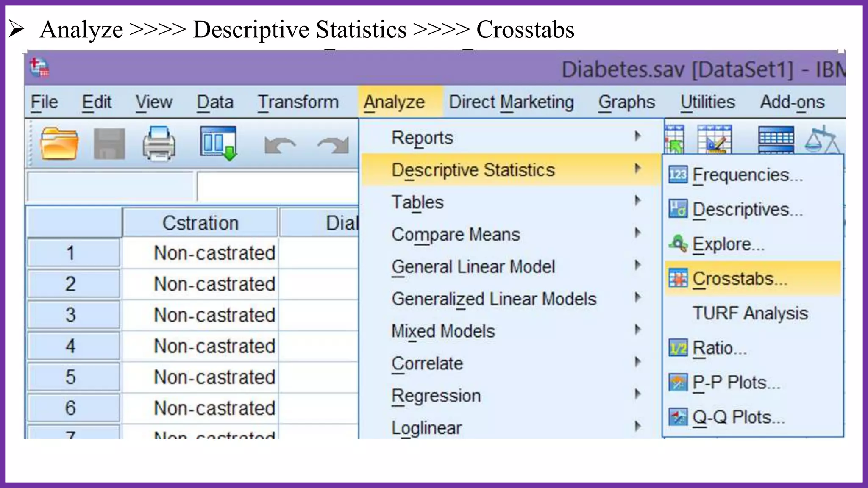Image resolution: width=868 pixels, height=488 pixels.
Task: Open the Direct Marketing menu
Action: (511, 102)
